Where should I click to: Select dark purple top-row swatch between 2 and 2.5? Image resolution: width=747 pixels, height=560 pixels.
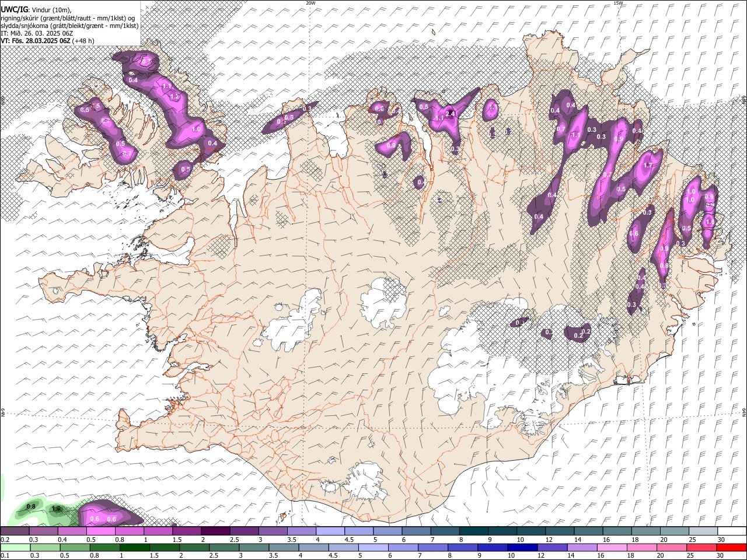pyautogui.click(x=215, y=531)
